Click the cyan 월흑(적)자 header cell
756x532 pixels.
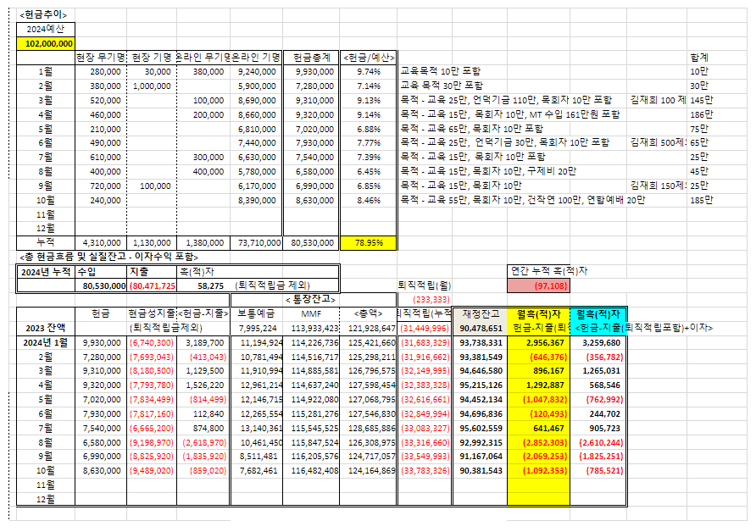(598, 314)
